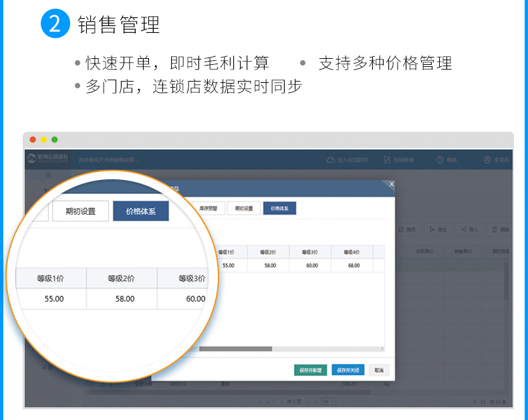Click the 禁用 button in background toolbar

407,229
